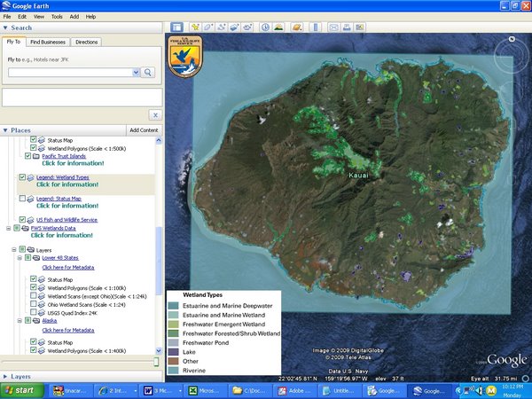Open the Lower 48 States link

click(60, 258)
